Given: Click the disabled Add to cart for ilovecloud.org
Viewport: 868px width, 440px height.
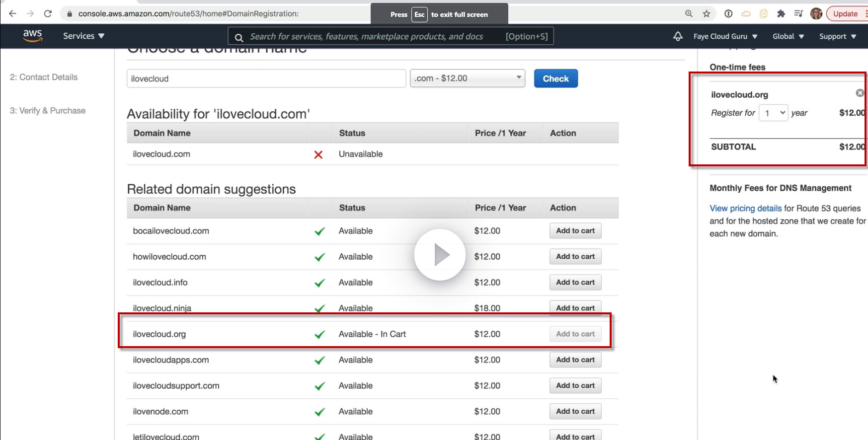Looking at the screenshot, I should [x=575, y=334].
